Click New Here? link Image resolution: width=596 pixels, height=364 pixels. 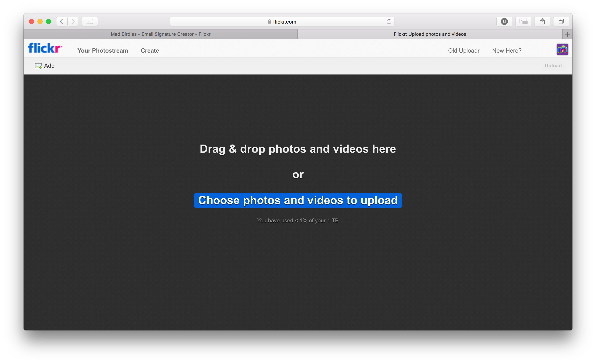[506, 50]
